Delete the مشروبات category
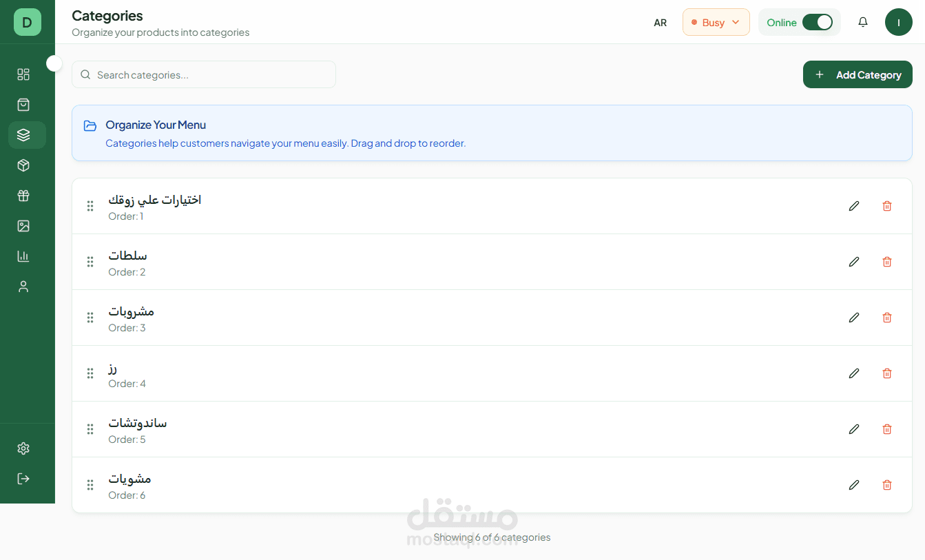The width and height of the screenshot is (925, 560). [887, 318]
